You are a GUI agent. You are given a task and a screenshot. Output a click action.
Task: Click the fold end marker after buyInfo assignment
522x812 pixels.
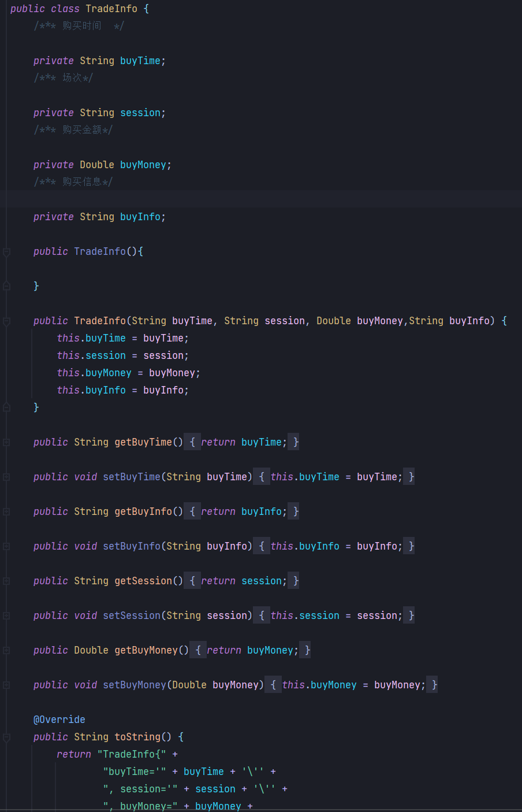pyautogui.click(x=6, y=407)
